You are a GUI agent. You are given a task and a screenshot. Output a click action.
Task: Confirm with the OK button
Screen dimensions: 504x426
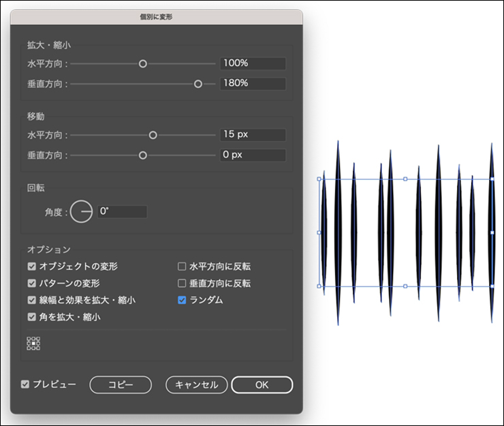[x=262, y=385]
